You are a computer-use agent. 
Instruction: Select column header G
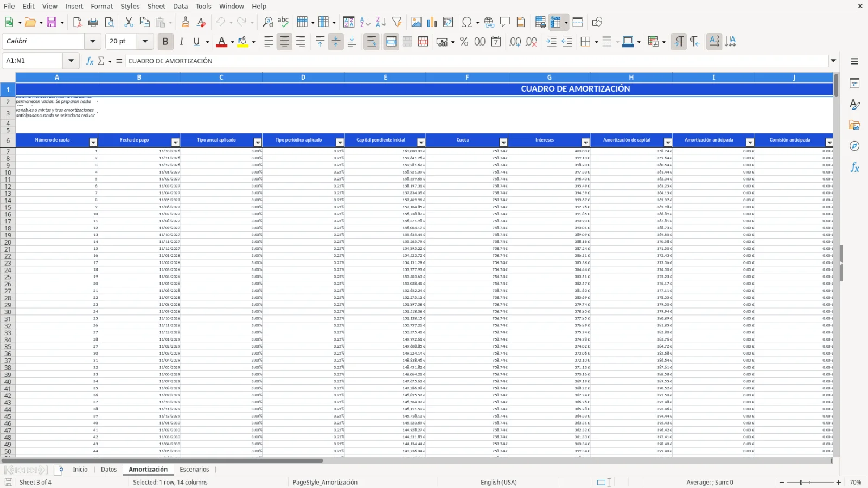pyautogui.click(x=549, y=78)
